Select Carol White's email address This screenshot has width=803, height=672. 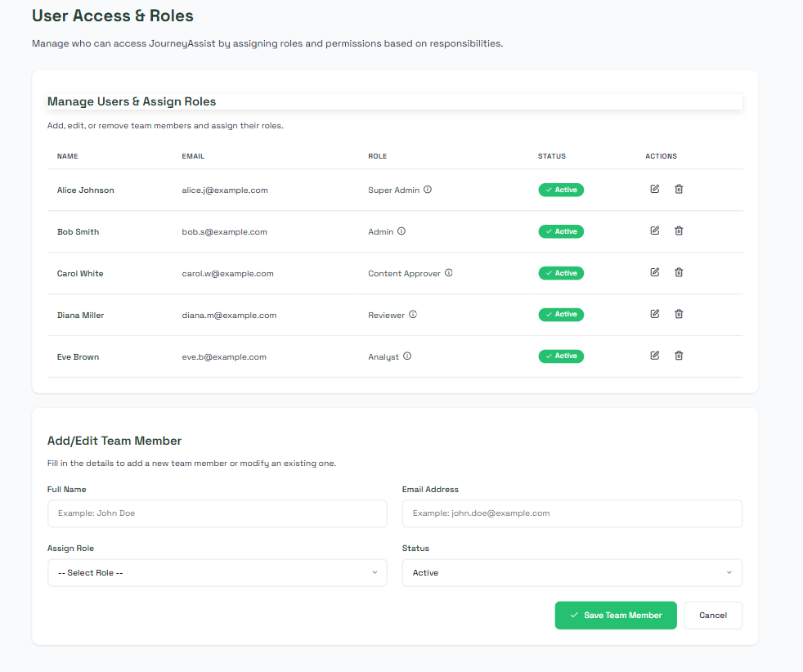point(227,274)
